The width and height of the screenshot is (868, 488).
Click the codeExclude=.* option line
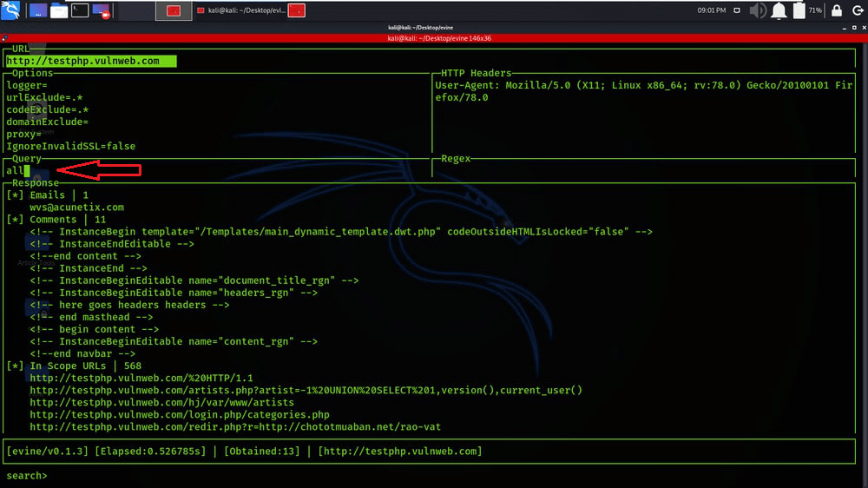point(47,109)
